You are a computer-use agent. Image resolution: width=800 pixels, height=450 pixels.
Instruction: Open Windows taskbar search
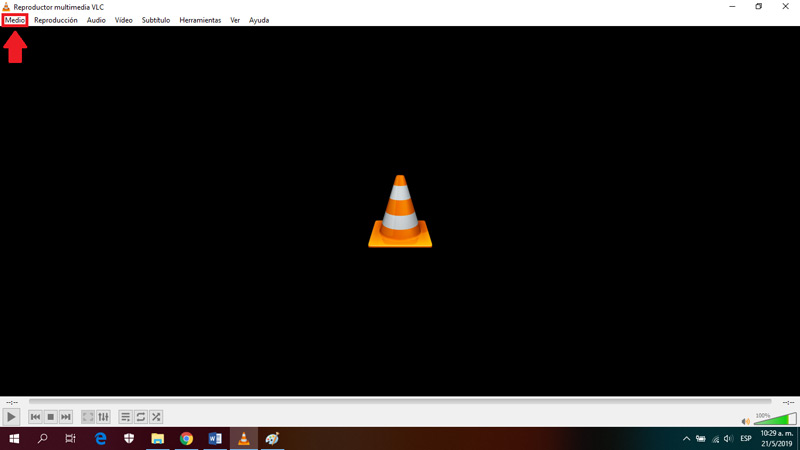tap(42, 439)
